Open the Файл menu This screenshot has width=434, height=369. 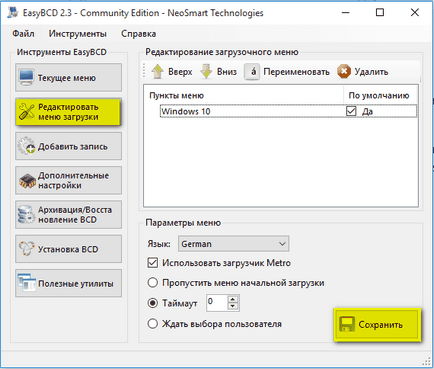(x=23, y=34)
